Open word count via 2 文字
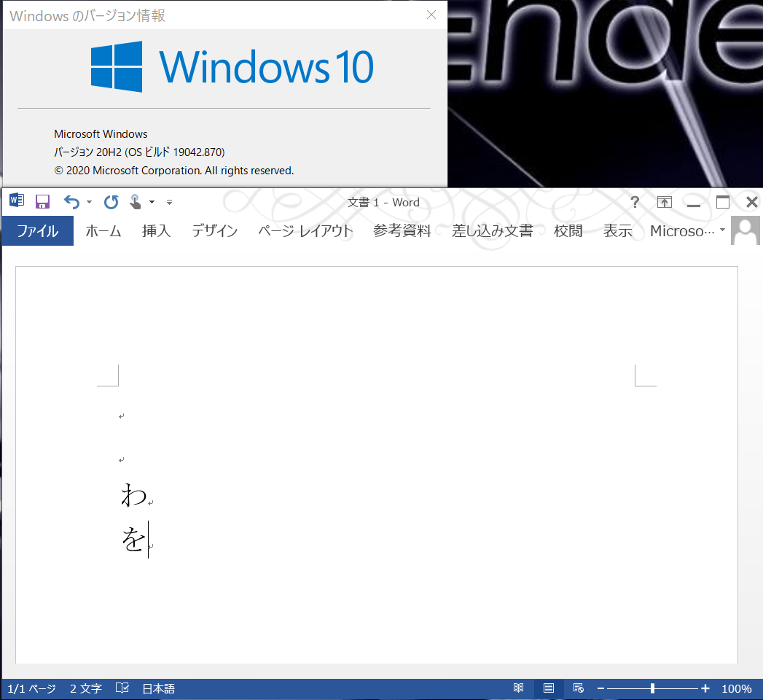763x700 pixels. [86, 689]
